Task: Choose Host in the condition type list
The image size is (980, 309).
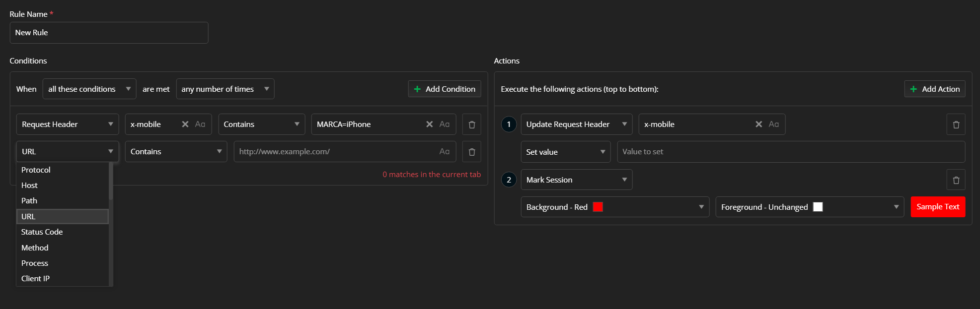Action: [x=30, y=185]
